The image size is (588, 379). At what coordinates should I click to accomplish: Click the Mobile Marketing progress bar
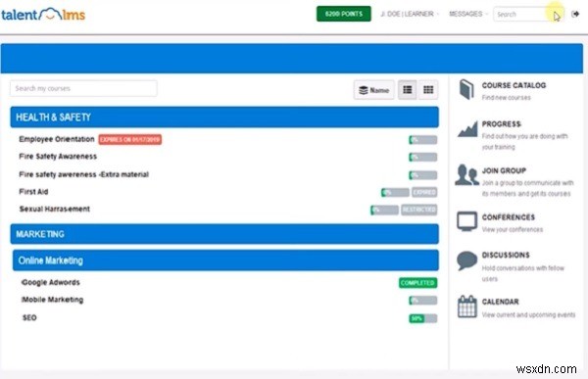pos(423,301)
